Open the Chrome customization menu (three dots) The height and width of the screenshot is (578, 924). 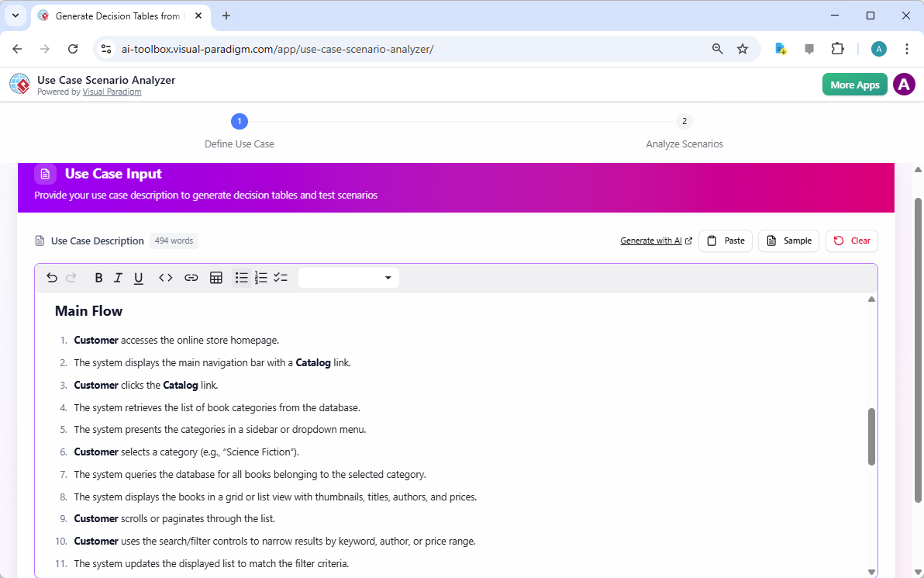[x=907, y=48]
